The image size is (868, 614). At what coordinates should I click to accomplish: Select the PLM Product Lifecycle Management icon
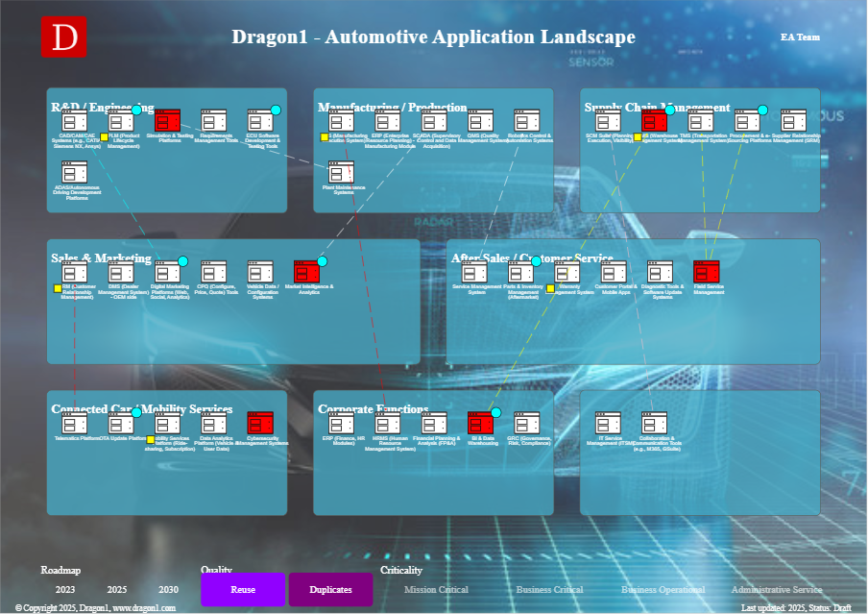tap(121, 120)
